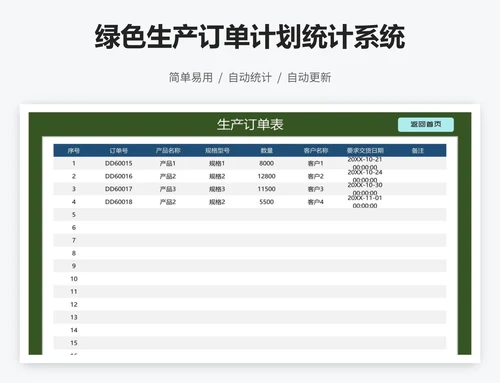Click the 生产订单表 title

pyautogui.click(x=250, y=124)
